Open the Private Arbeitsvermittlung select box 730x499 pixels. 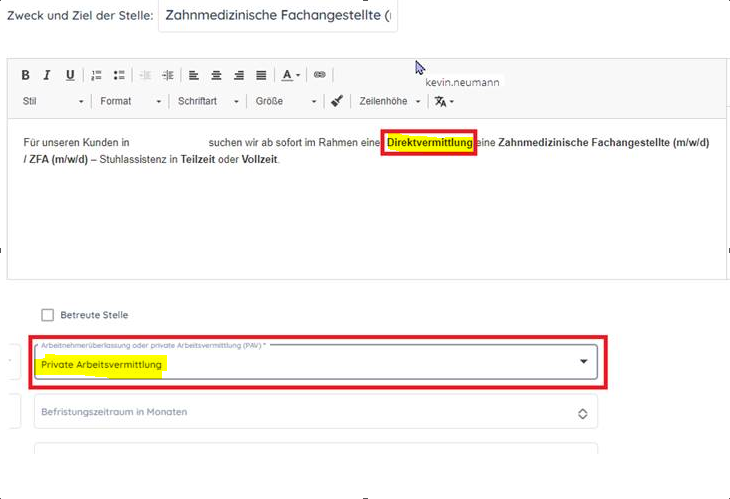point(316,363)
